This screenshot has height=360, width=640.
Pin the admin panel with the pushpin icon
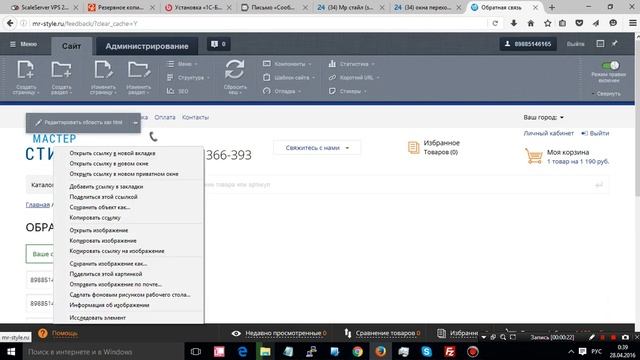point(615,43)
